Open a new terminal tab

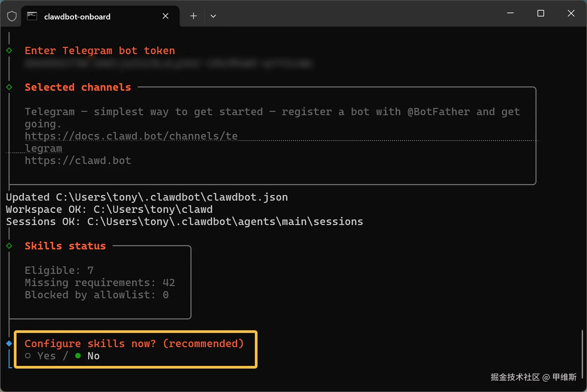[193, 16]
